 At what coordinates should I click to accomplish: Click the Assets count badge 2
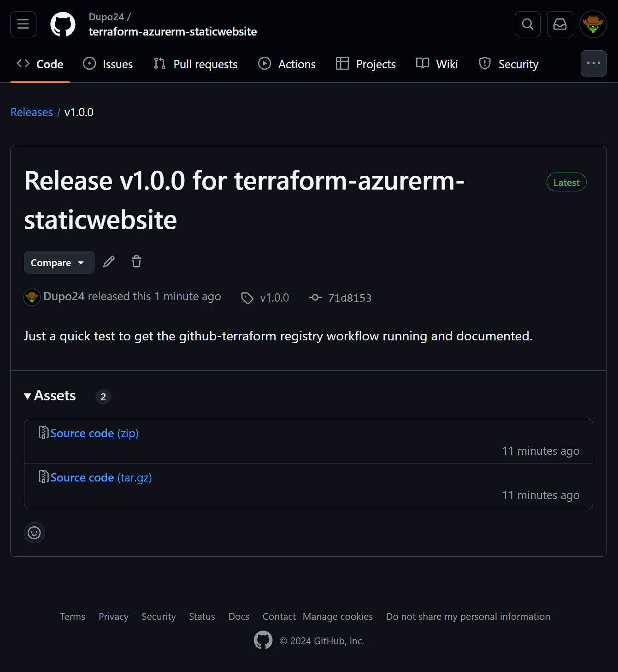103,397
